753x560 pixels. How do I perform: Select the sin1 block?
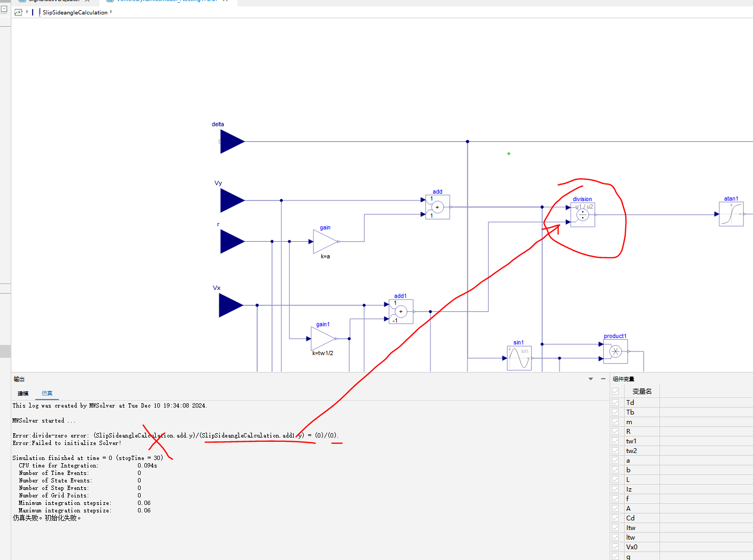(x=519, y=358)
